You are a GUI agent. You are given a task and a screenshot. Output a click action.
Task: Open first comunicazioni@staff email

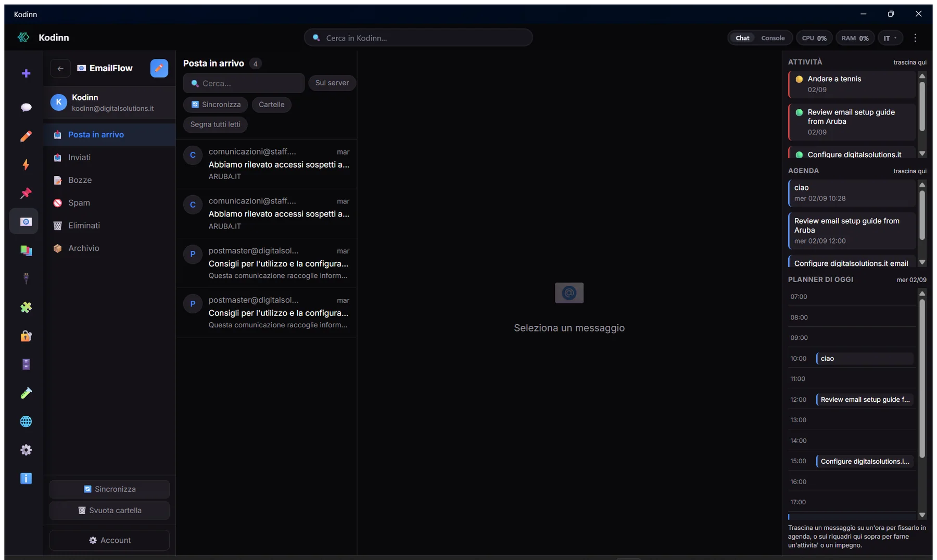coord(267,164)
